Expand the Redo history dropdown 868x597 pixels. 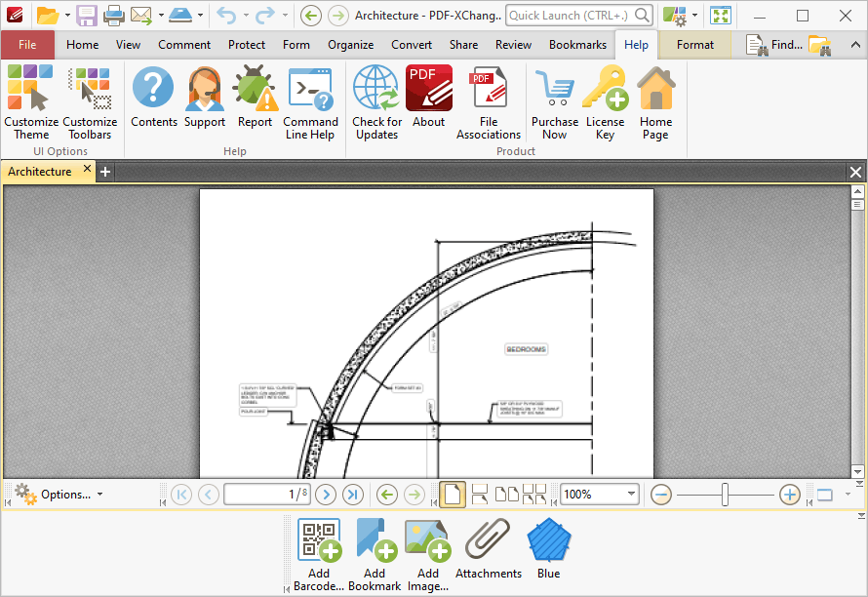(285, 16)
